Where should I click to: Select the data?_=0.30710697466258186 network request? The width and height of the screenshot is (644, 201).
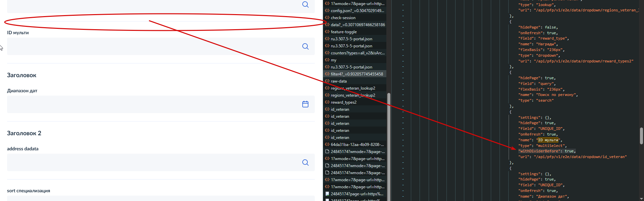point(355,25)
